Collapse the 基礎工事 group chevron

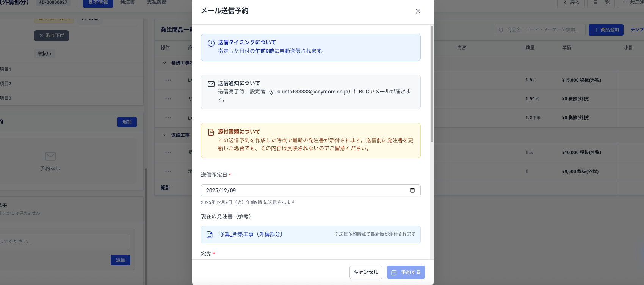pos(164,63)
